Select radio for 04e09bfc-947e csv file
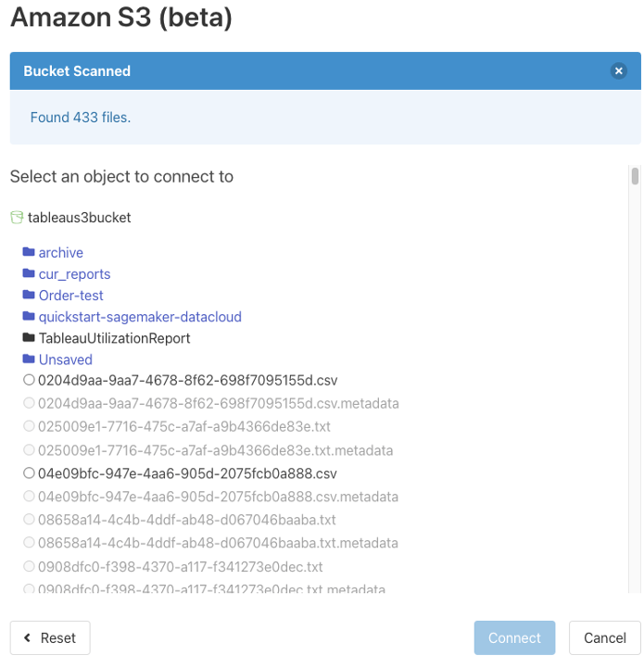The width and height of the screenshot is (644, 668). pyautogui.click(x=29, y=473)
